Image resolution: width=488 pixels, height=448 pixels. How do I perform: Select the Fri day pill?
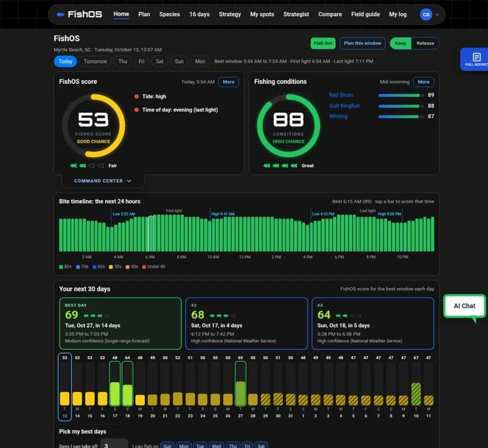pos(141,61)
